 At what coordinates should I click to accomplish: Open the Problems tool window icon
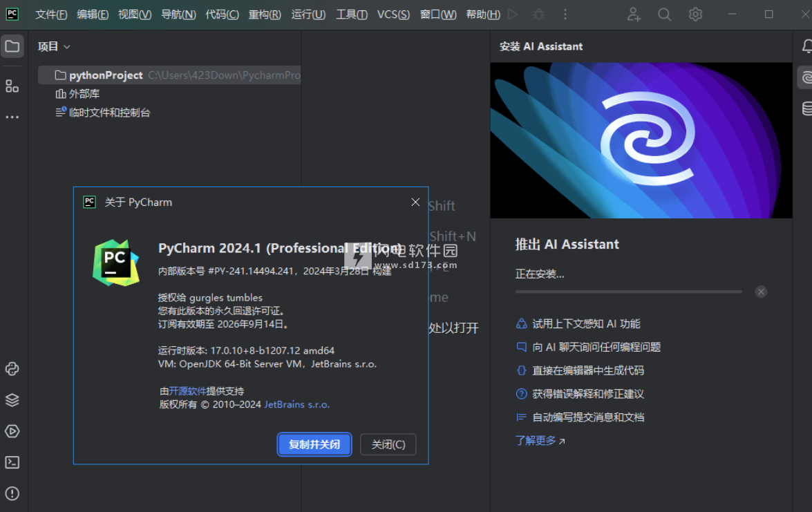(x=12, y=493)
